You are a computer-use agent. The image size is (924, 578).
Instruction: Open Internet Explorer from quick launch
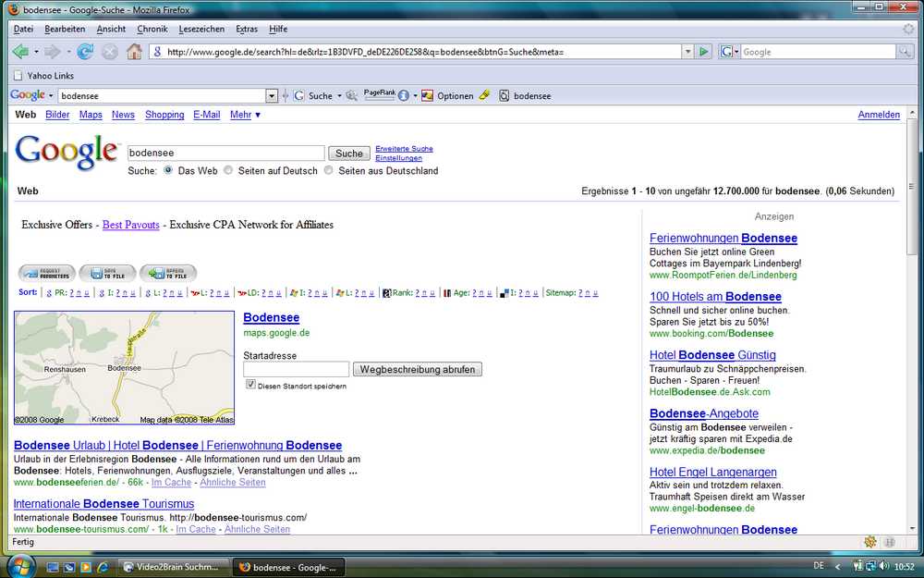click(x=103, y=568)
